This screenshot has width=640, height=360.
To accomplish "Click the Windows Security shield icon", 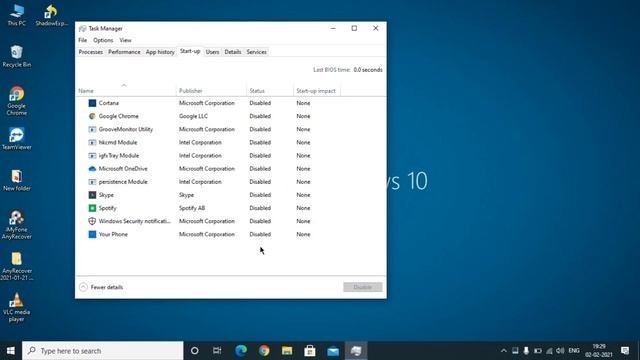I will 92,221.
